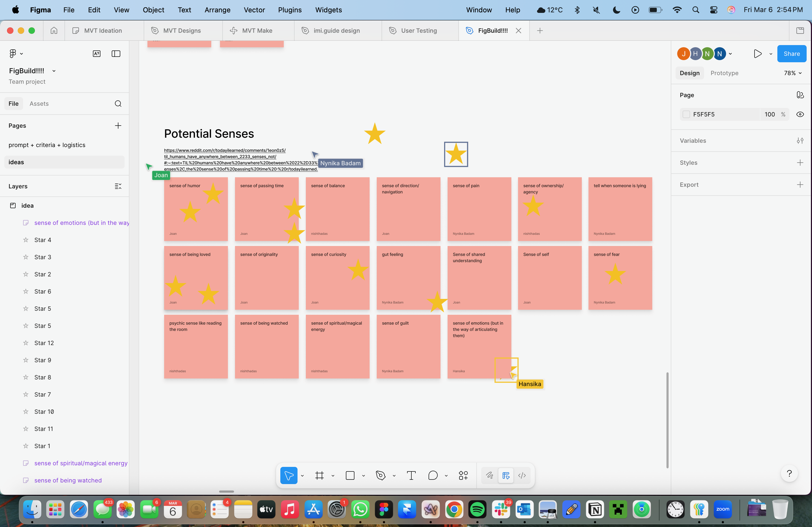
Task: Open the Actions component tool
Action: (463, 475)
